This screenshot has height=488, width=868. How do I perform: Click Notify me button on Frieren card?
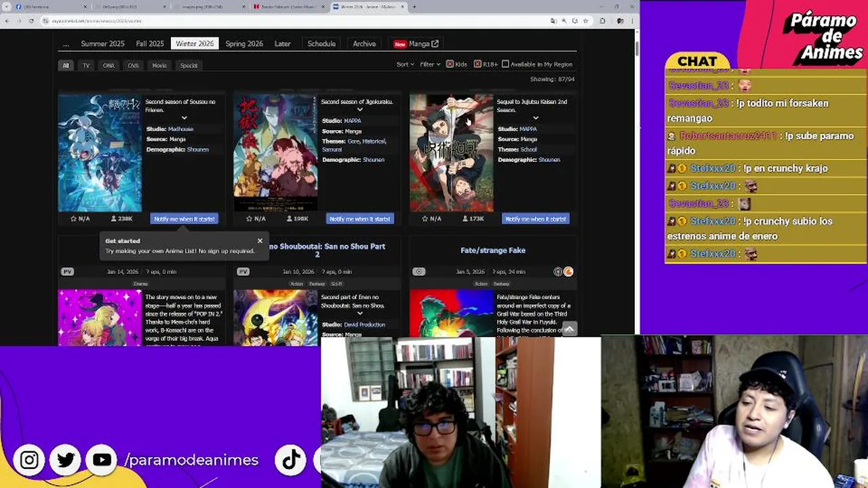(184, 219)
